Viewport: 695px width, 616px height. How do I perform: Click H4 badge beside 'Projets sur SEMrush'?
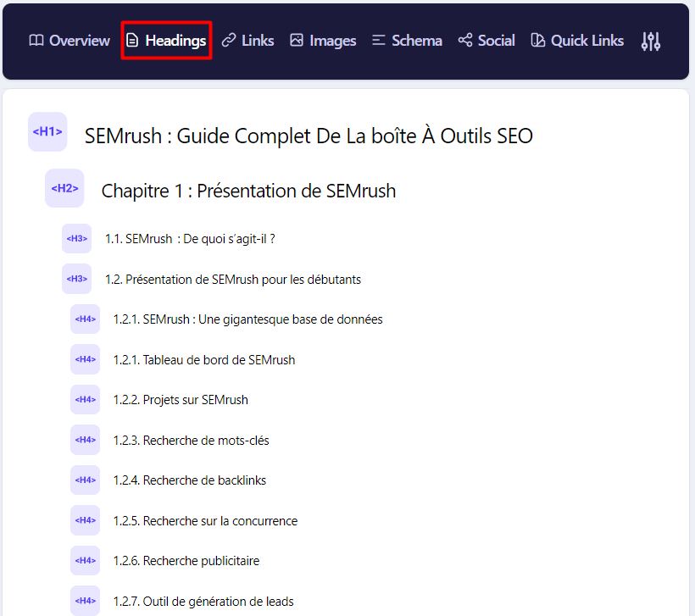coord(85,399)
